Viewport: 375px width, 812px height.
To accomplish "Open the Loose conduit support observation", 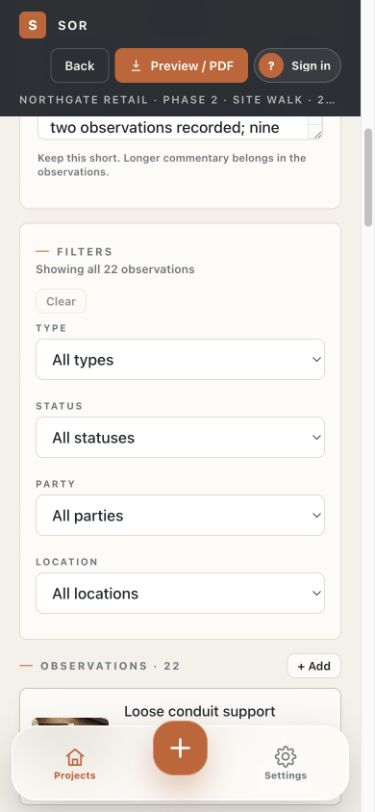I will (x=180, y=712).
